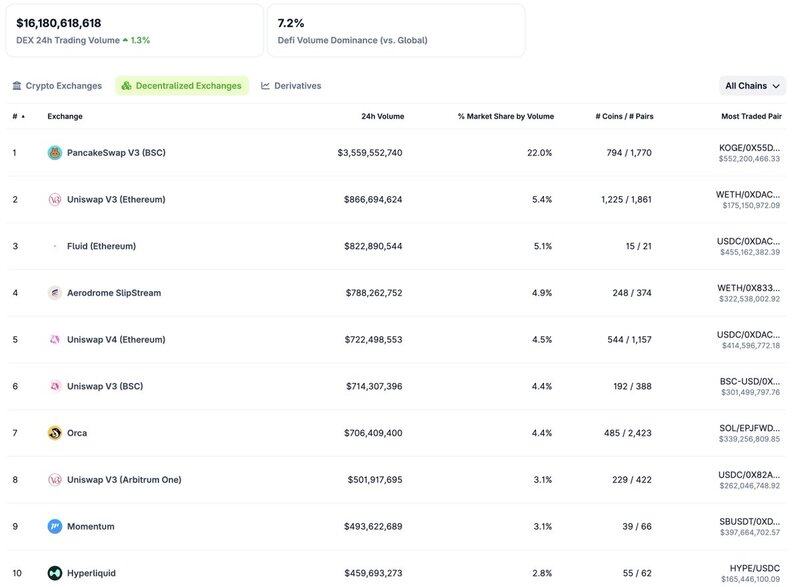Switch to the Crypto Exchanges tab
The width and height of the screenshot is (800, 587).
coord(57,86)
